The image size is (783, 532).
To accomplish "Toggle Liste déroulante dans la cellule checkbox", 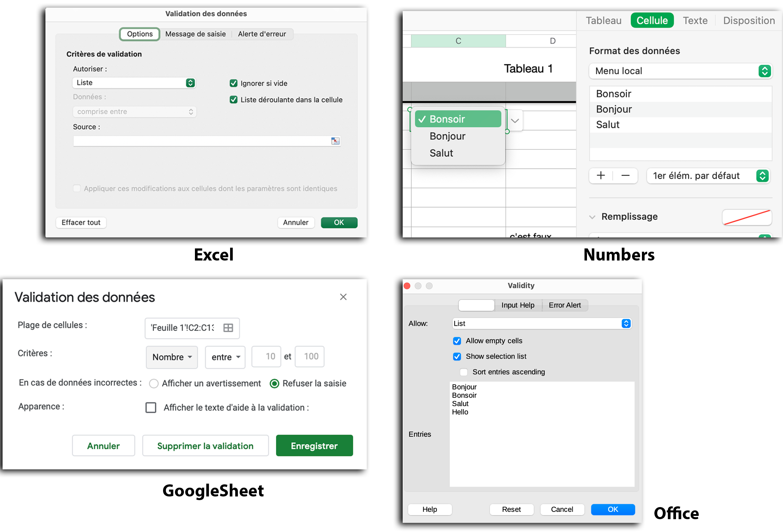I will point(233,100).
